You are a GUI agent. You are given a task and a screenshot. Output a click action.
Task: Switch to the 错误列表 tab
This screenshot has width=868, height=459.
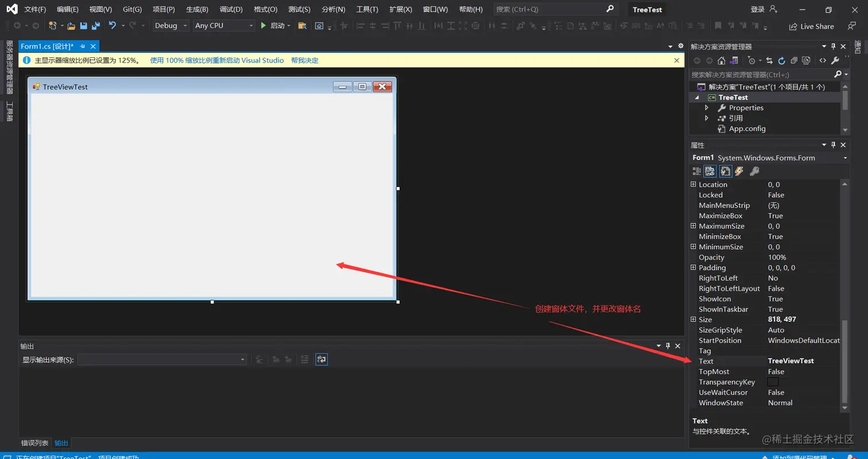click(x=35, y=443)
